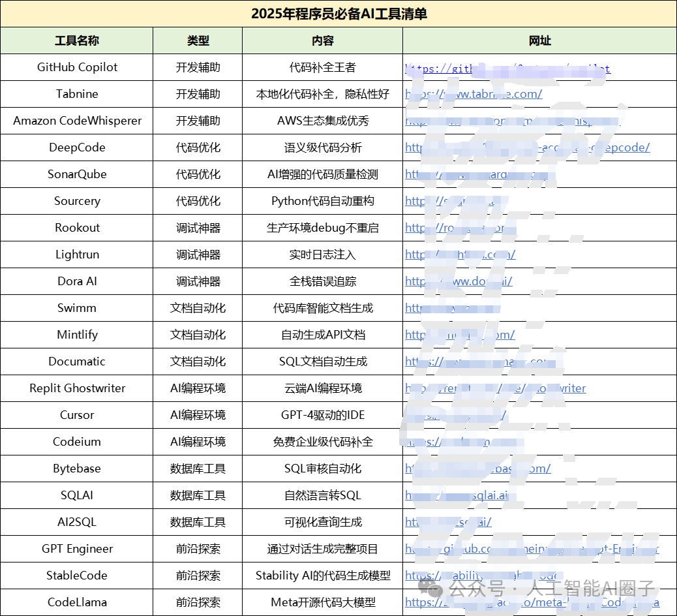Click the '实时日志注入' cell
The width and height of the screenshot is (677, 616).
(x=323, y=255)
